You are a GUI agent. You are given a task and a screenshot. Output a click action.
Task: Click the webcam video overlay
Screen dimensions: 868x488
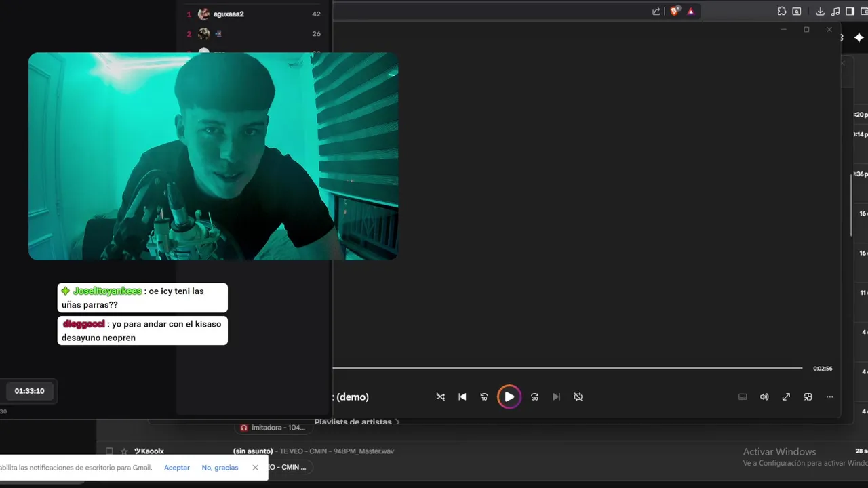point(213,156)
